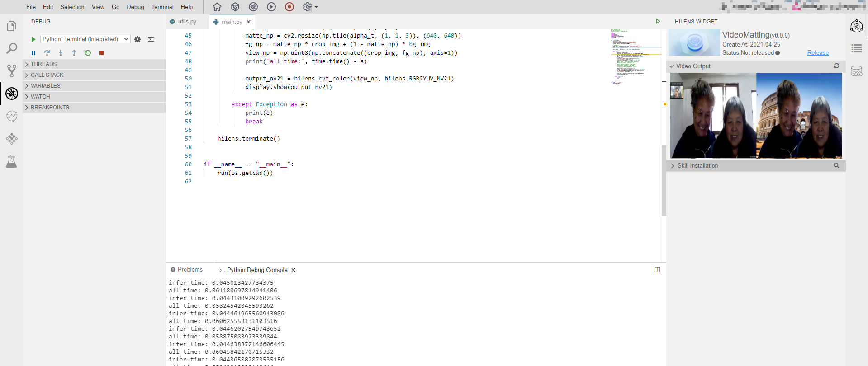Expand the CALL STACK section
868x366 pixels.
[95, 75]
